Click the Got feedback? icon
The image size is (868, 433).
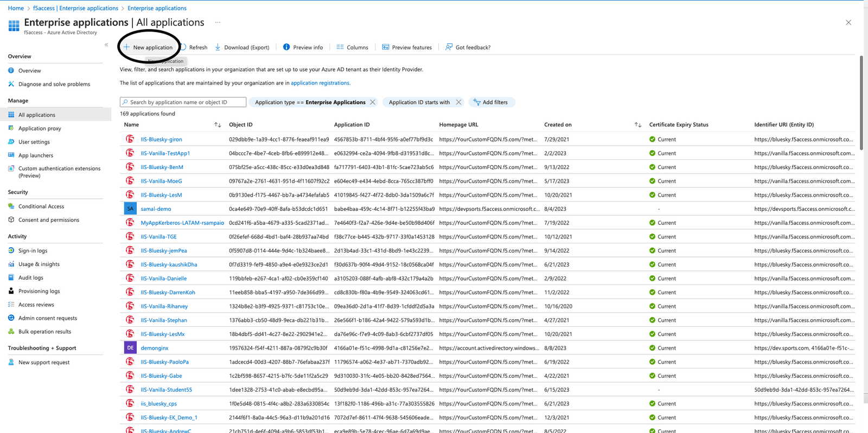pos(449,47)
